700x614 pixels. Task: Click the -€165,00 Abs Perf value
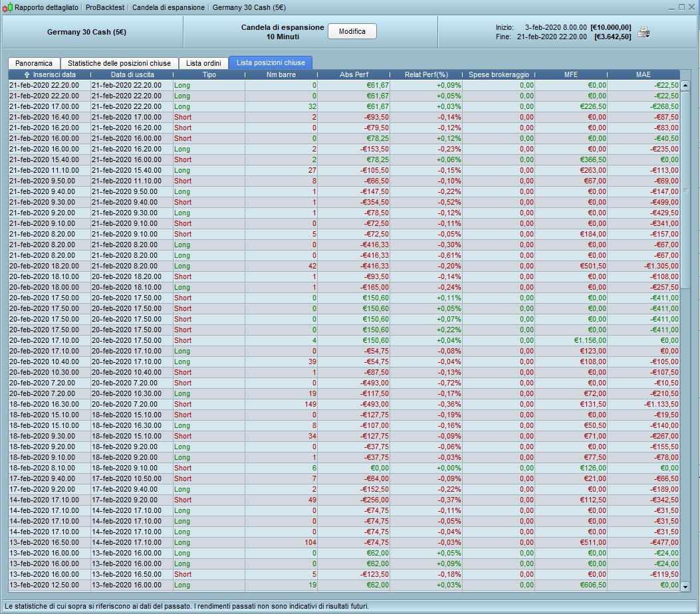click(374, 287)
